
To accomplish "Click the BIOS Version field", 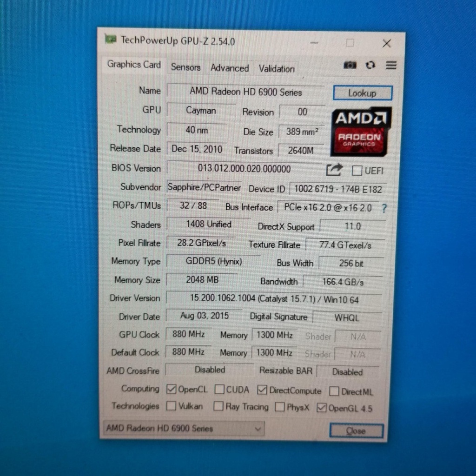I will (x=245, y=168).
